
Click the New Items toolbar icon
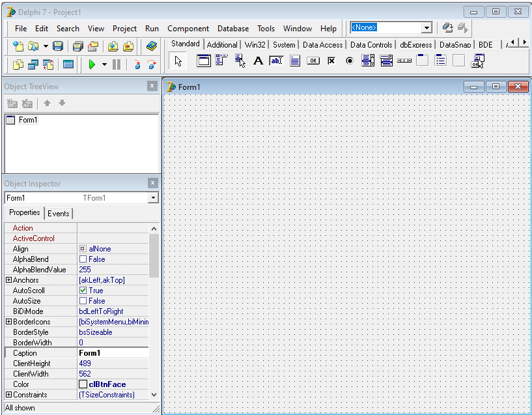(18, 46)
